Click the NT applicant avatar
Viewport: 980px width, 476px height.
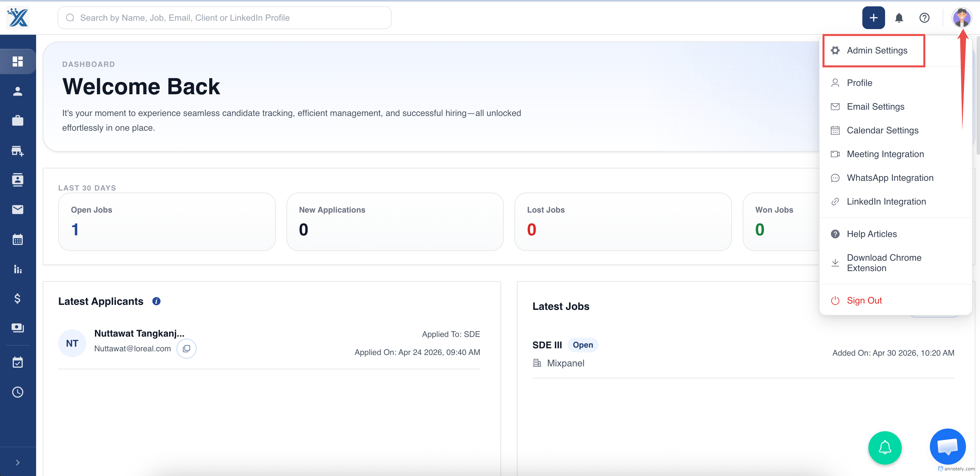tap(72, 343)
